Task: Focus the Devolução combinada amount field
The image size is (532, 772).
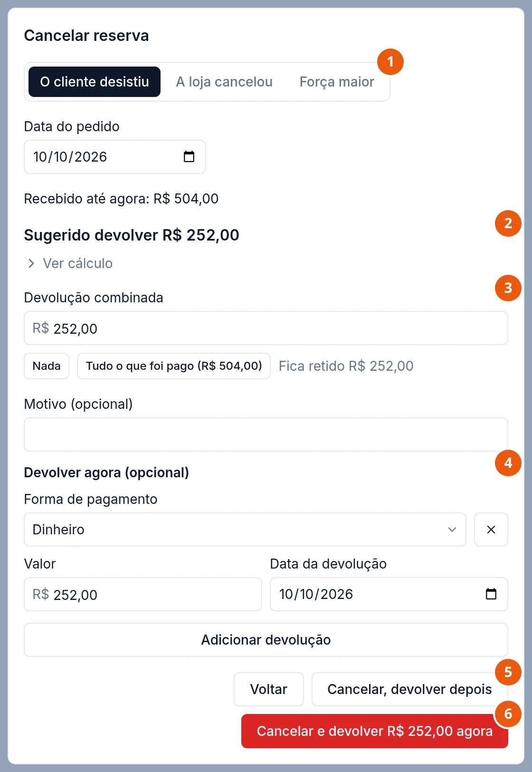Action: click(266, 328)
